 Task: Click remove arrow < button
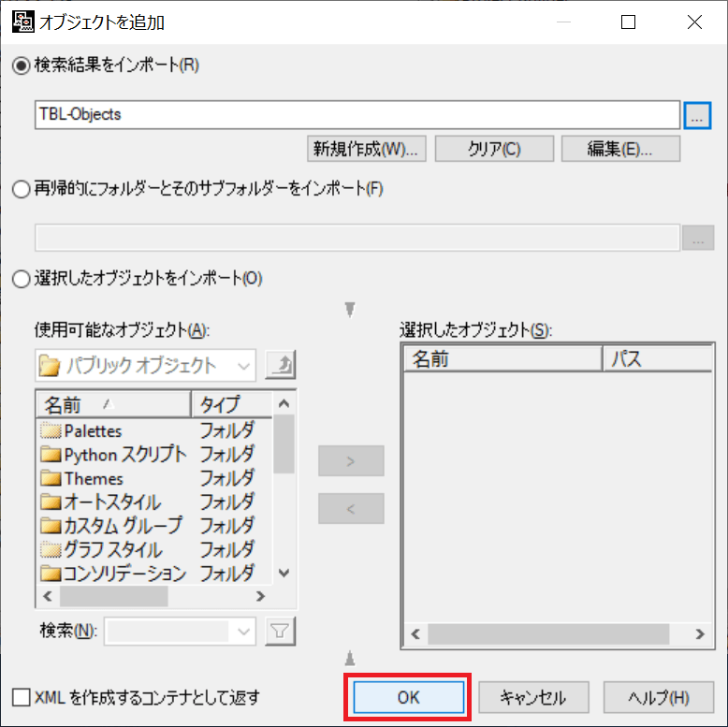point(351,509)
